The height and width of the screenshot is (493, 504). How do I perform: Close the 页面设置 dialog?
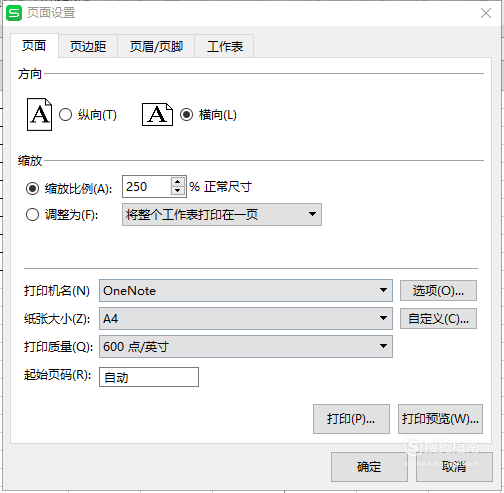[486, 13]
